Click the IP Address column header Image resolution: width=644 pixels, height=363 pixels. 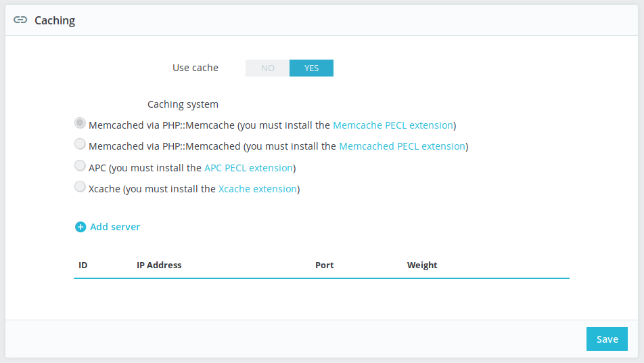tap(159, 265)
